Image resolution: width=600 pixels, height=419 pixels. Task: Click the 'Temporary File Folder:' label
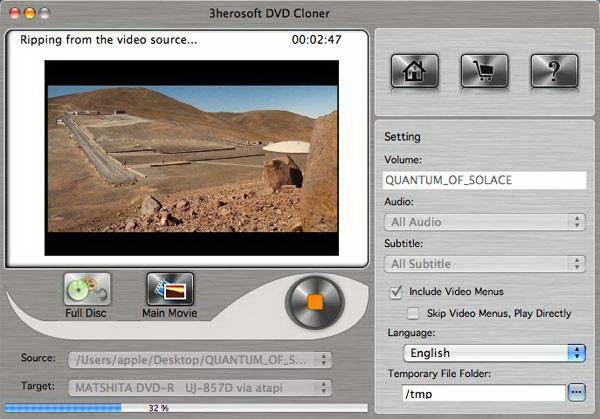tap(439, 373)
